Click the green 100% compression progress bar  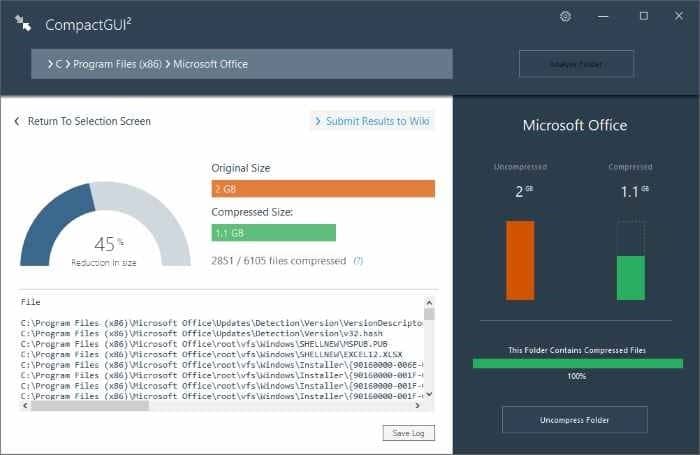point(578,363)
